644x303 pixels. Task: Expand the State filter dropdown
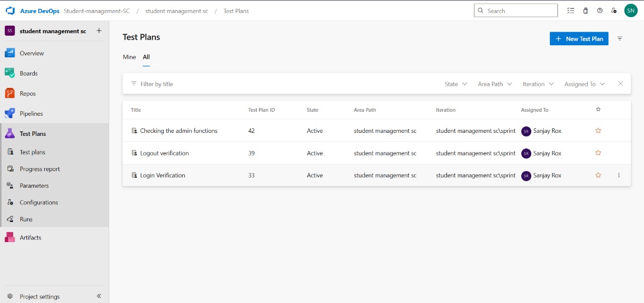456,84
